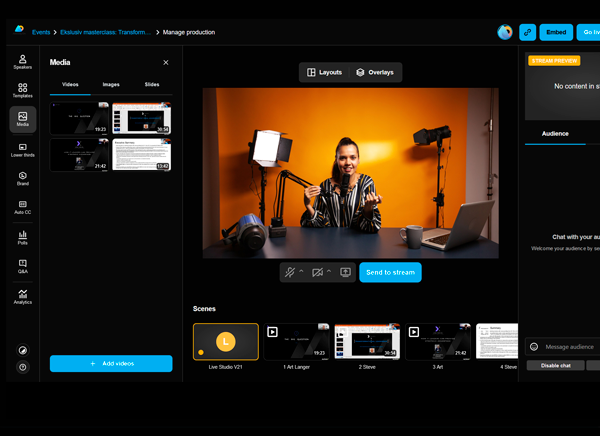Select the 3 Art scene
Image resolution: width=600 pixels, height=436 pixels.
pyautogui.click(x=438, y=342)
